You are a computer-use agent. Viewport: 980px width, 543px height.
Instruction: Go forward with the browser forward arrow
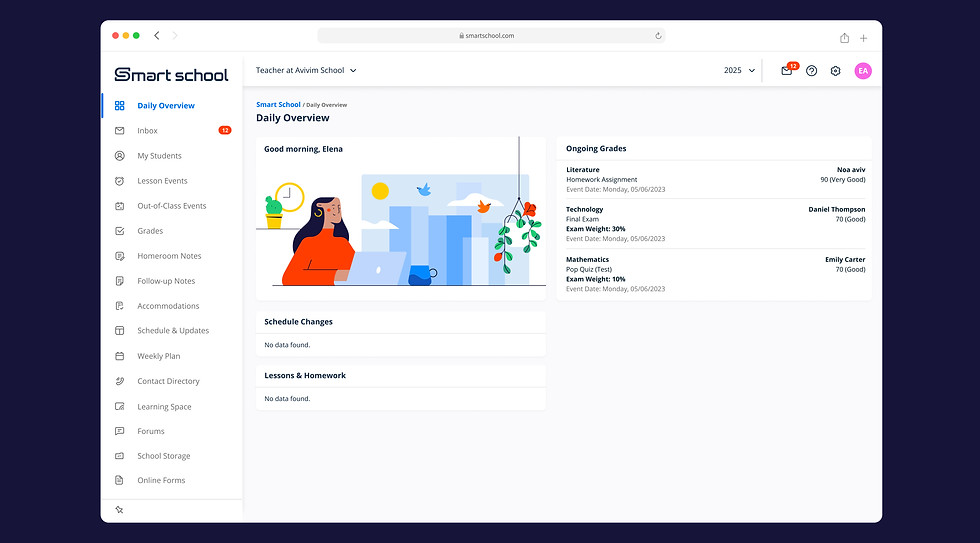tap(175, 36)
